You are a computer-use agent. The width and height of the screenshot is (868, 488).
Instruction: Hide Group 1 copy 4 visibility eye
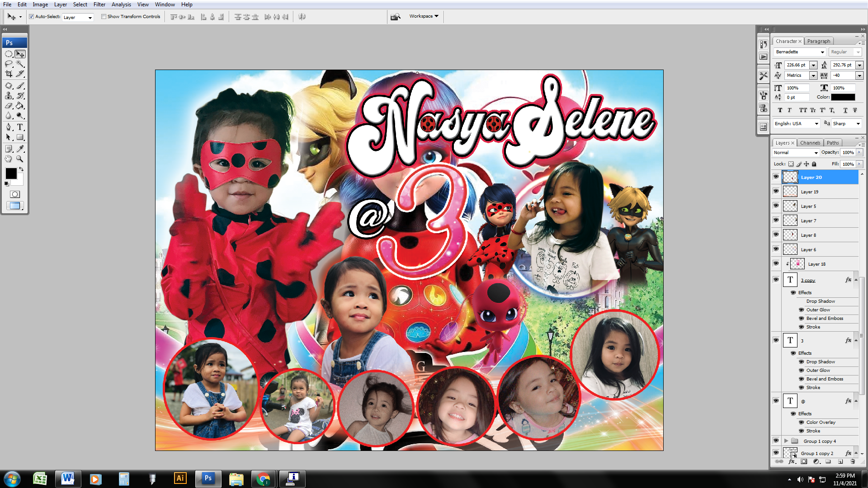click(x=776, y=441)
